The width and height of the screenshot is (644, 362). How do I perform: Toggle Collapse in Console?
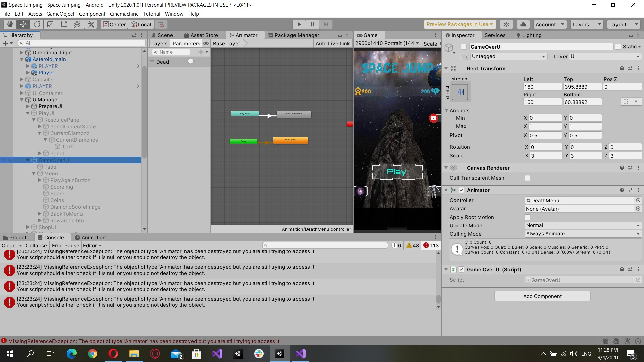pyautogui.click(x=36, y=245)
